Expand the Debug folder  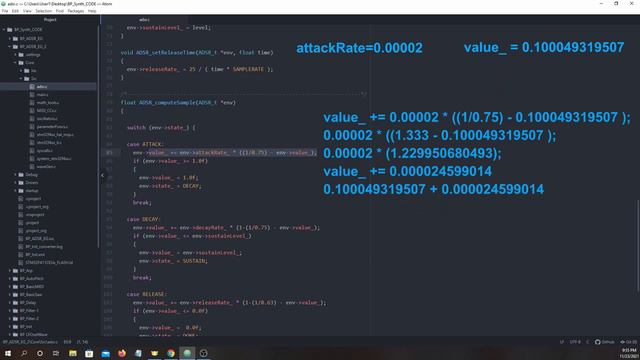(16, 175)
